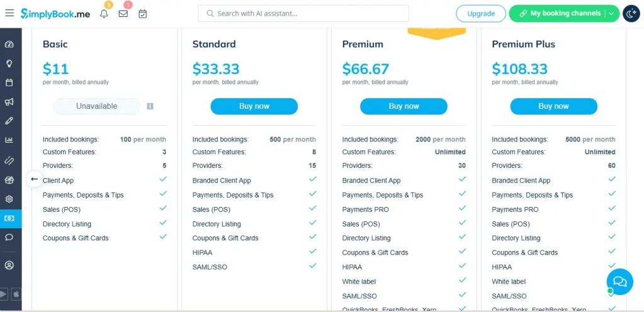Click the Upgrade button
The height and width of the screenshot is (312, 644).
point(480,14)
